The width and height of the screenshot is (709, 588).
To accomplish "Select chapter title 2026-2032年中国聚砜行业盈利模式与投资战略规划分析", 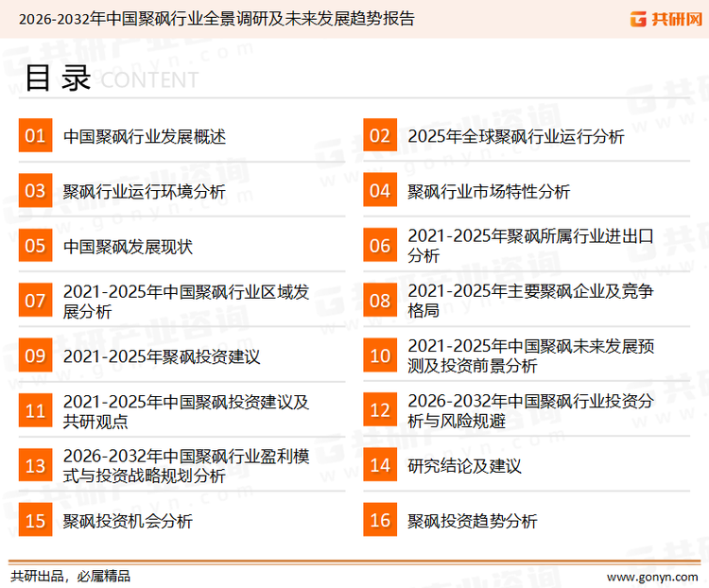I will coord(186,466).
